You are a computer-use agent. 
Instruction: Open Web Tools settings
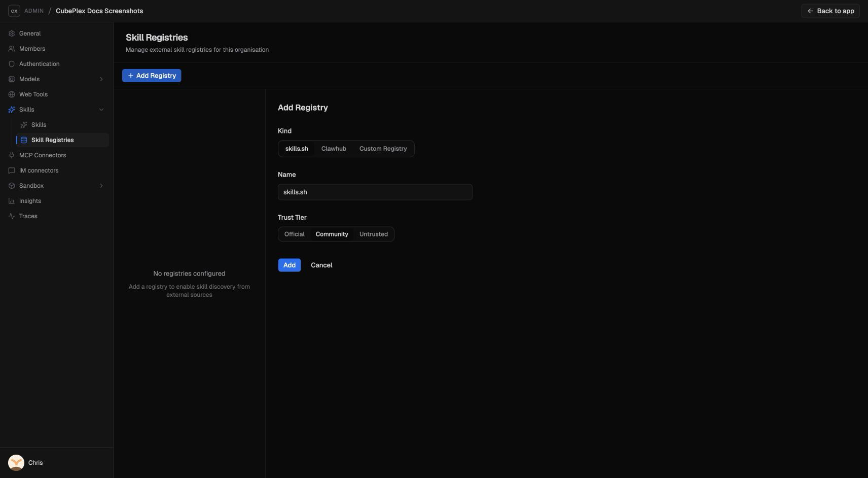click(56, 94)
